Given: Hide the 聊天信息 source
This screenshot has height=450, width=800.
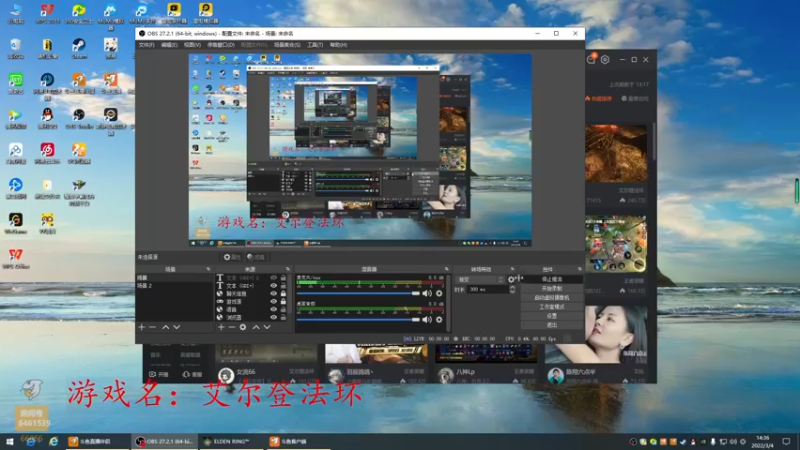Looking at the screenshot, I should [x=273, y=294].
